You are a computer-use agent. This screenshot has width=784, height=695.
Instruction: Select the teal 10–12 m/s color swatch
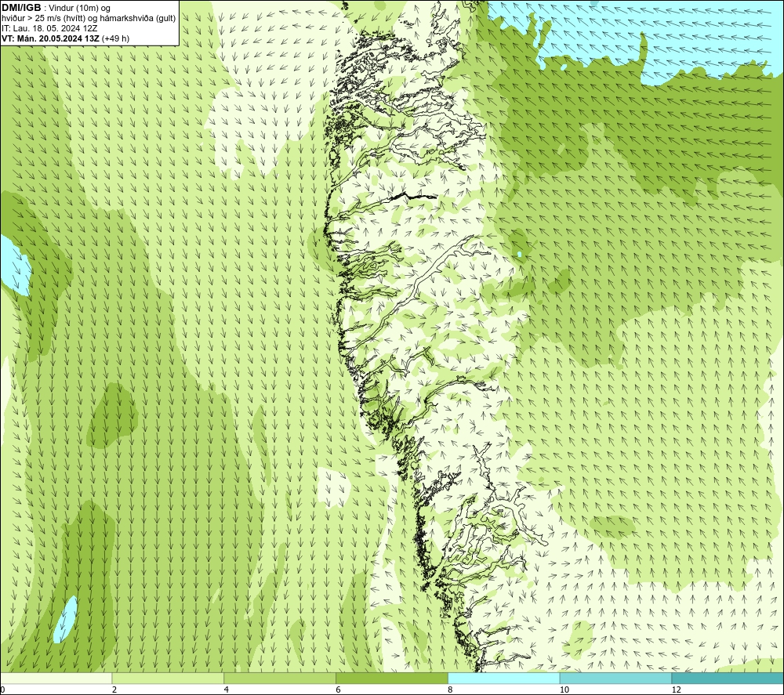[x=616, y=678]
